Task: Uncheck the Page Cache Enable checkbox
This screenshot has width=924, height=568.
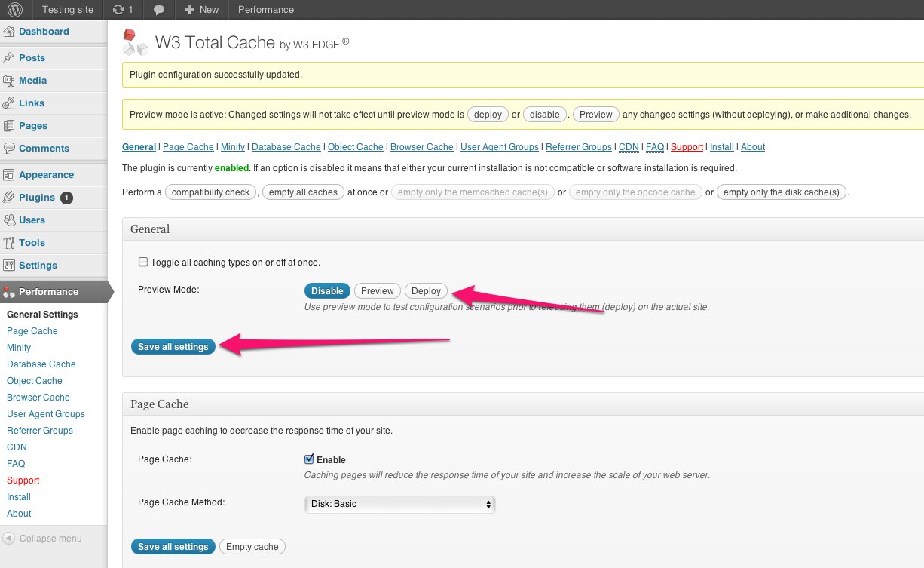Action: 309,459
